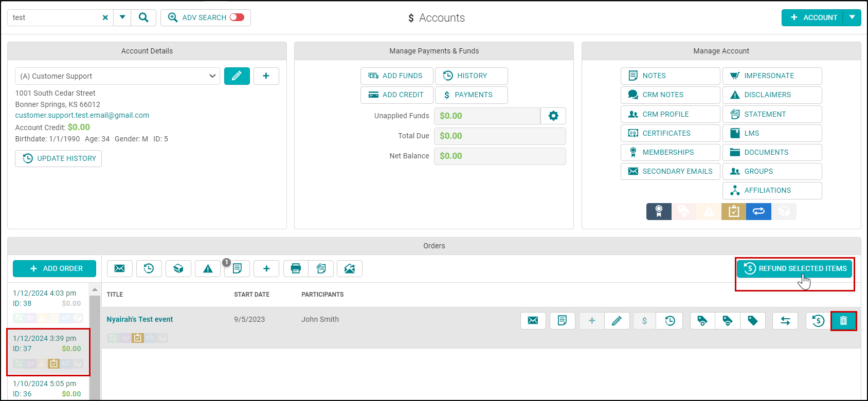Click ADD CREDIT
868x401 pixels.
(396, 95)
